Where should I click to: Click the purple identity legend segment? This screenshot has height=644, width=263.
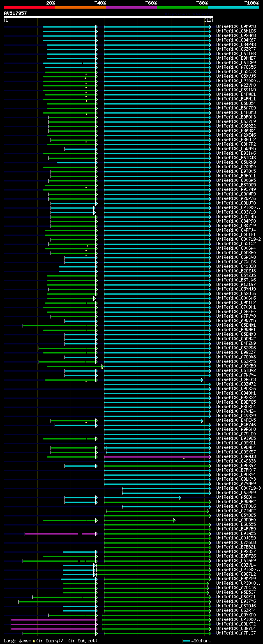(131, 7)
